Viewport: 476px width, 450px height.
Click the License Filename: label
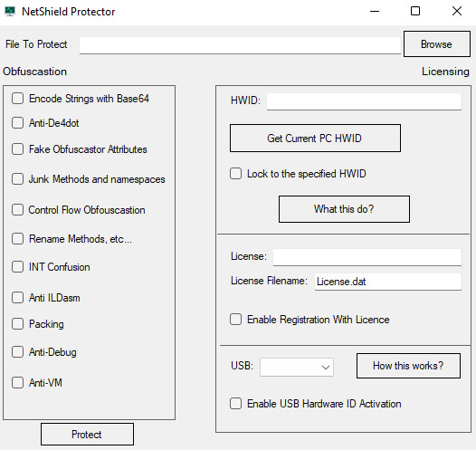tap(269, 281)
